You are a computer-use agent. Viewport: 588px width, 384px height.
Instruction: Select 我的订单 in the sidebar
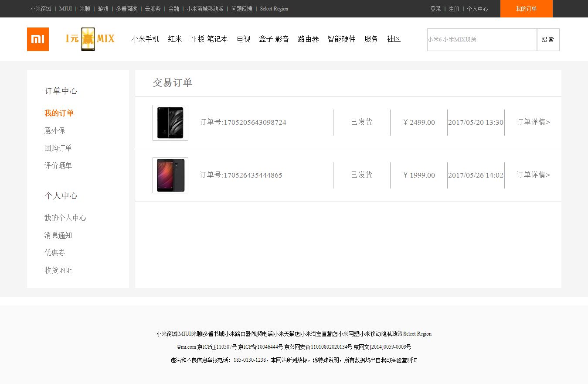coord(59,113)
